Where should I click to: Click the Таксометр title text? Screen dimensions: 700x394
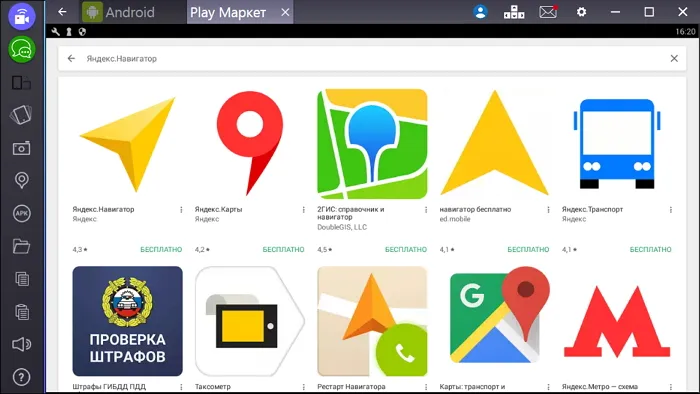click(x=212, y=387)
